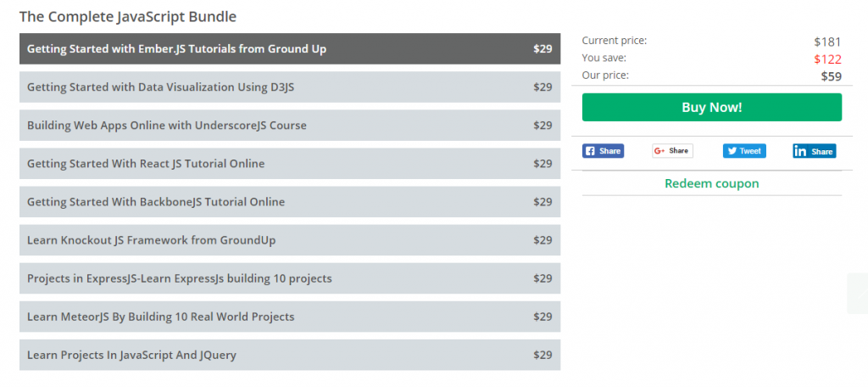This screenshot has height=387, width=868.
Task: Expand the Data Visualization Using D3JS row
Action: pos(290,87)
